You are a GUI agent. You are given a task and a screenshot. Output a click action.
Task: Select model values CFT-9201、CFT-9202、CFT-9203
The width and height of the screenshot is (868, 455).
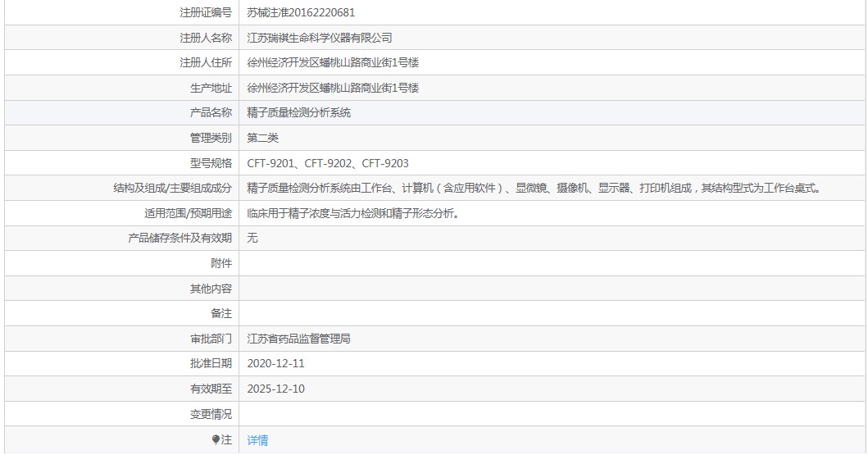tap(328, 163)
